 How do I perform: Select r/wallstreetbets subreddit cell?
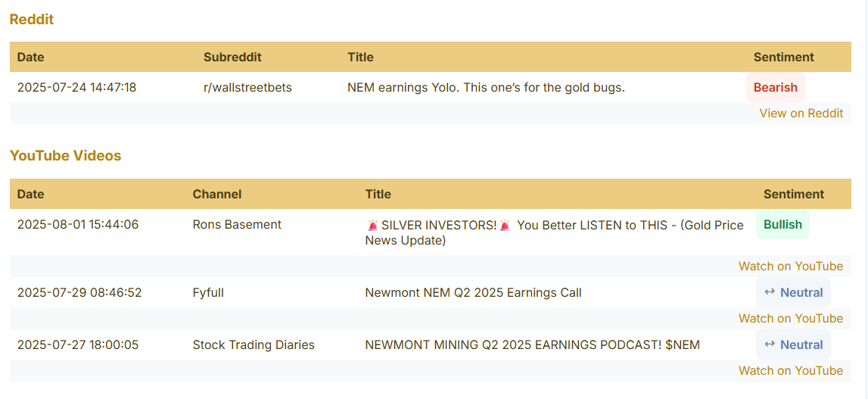click(x=247, y=88)
